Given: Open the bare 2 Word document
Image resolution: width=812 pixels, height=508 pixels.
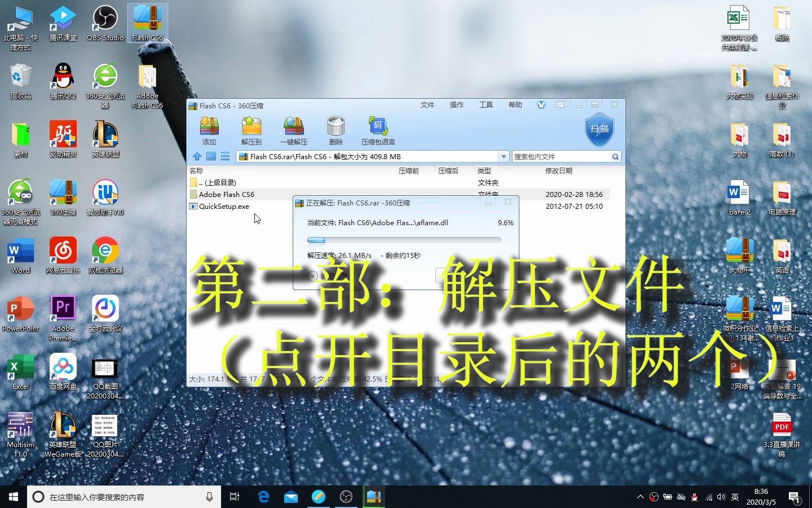Looking at the screenshot, I should point(739,198).
